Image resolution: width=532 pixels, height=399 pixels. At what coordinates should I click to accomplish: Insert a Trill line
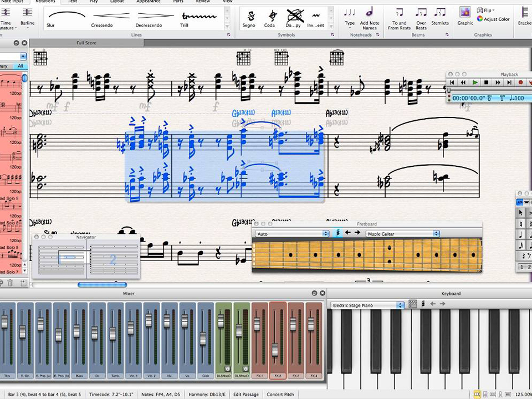coord(199,19)
